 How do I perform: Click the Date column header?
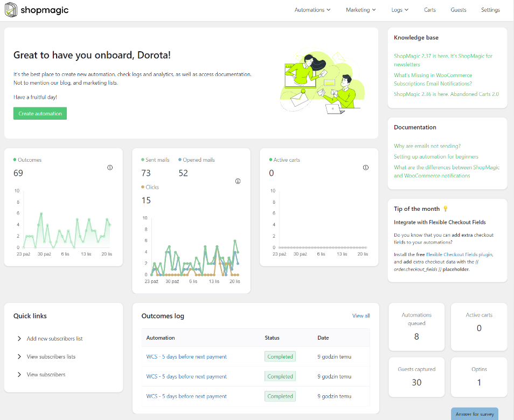[x=323, y=338]
